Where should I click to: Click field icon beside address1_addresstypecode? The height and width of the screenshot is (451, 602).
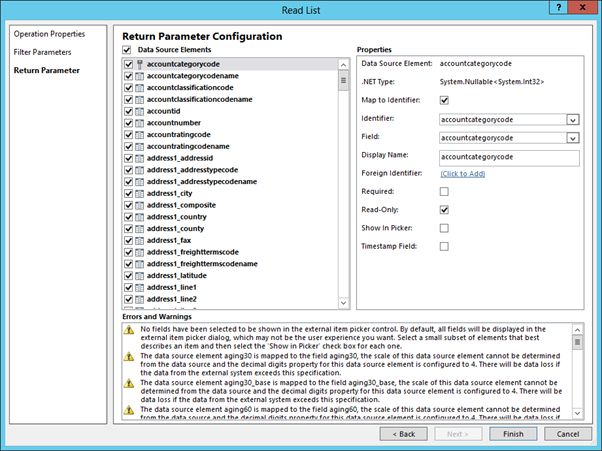tap(140, 170)
